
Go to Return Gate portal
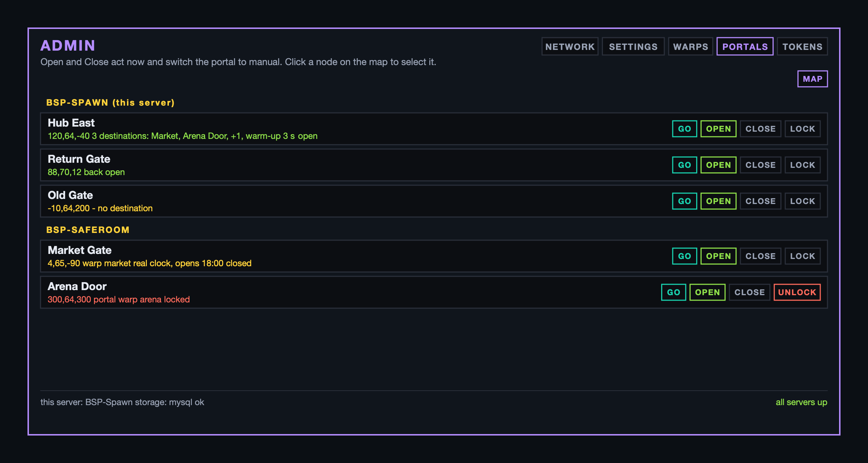click(685, 165)
